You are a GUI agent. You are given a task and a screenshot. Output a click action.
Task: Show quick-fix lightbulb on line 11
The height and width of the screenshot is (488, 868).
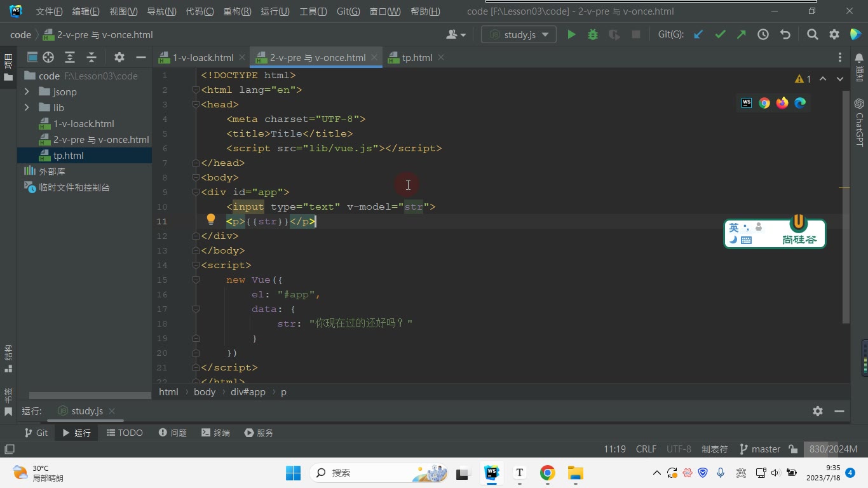pyautogui.click(x=211, y=220)
